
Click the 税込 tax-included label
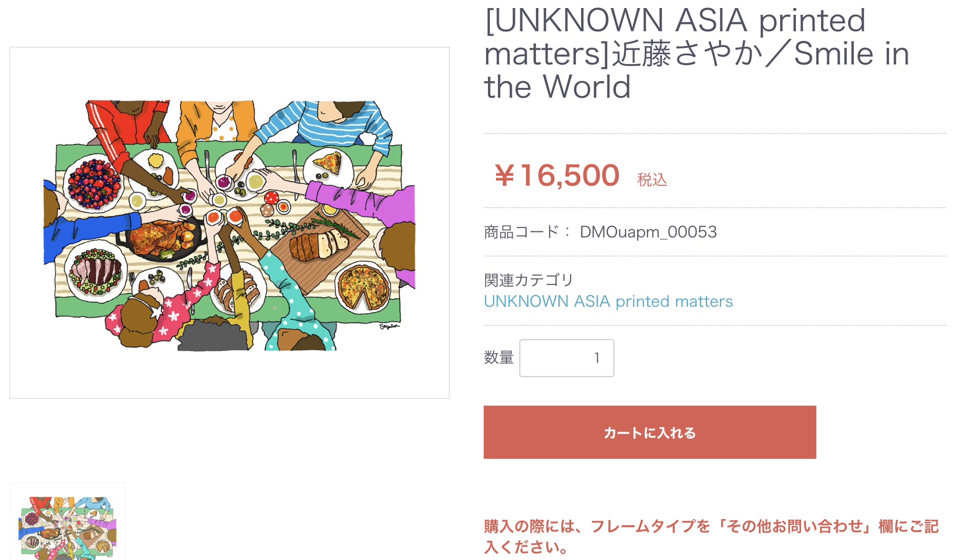click(652, 180)
